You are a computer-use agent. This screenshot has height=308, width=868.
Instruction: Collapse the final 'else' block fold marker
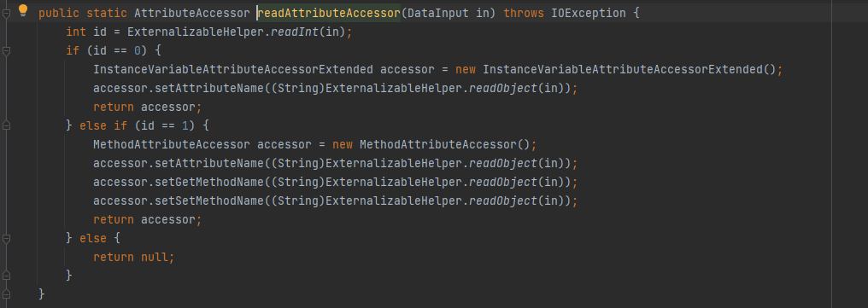(6, 239)
